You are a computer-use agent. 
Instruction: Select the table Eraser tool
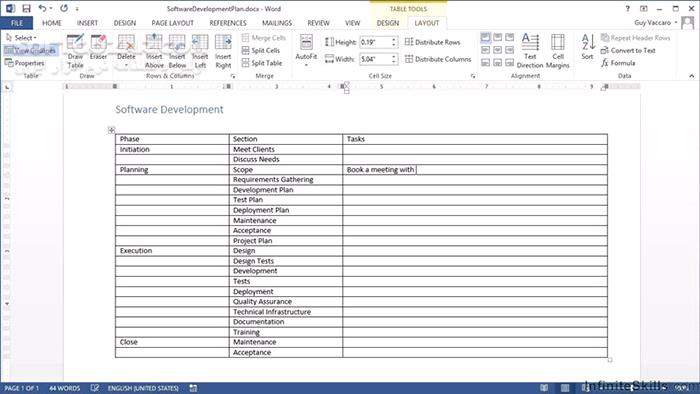pos(98,47)
